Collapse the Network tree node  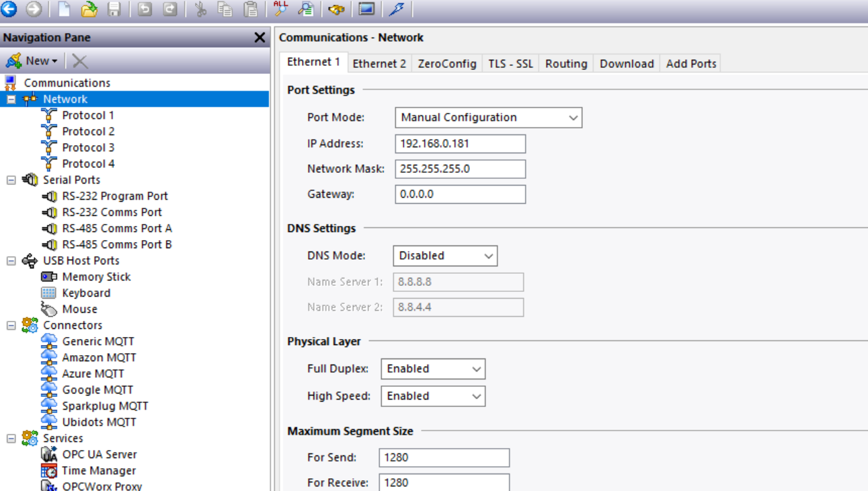pos(11,99)
